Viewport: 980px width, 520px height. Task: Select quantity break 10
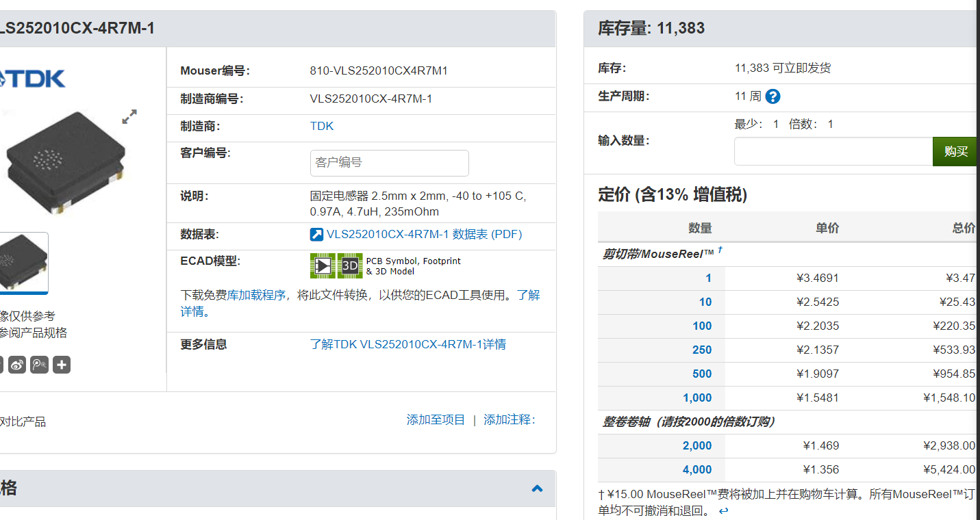point(705,302)
